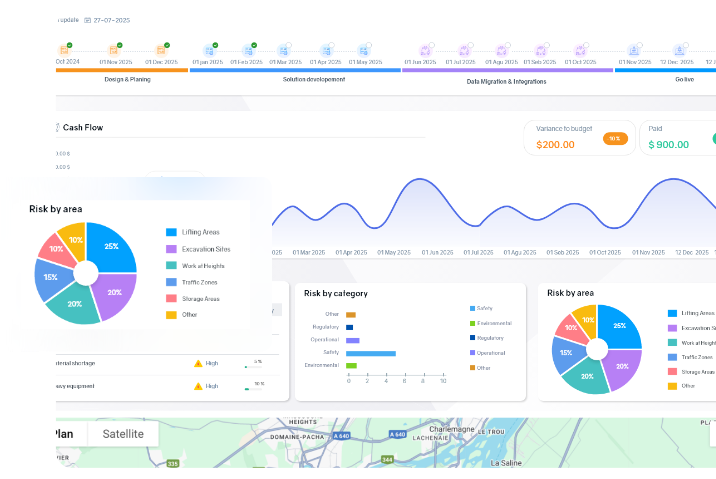This screenshot has width=716, height=479.
Task: Select the Data Migration & Integrations phase
Action: [x=508, y=70]
